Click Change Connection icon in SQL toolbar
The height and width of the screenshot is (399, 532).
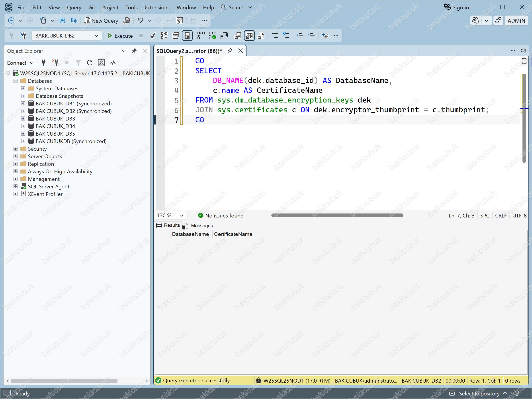click(x=23, y=36)
